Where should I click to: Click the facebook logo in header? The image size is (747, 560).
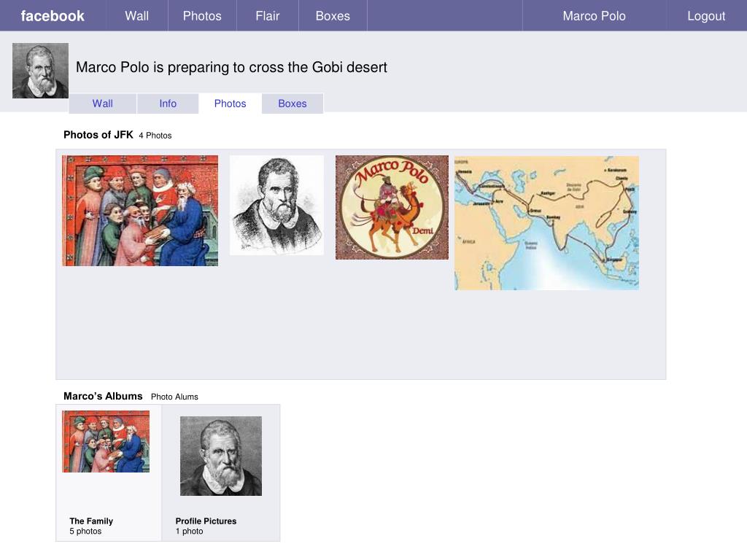pyautogui.click(x=53, y=16)
